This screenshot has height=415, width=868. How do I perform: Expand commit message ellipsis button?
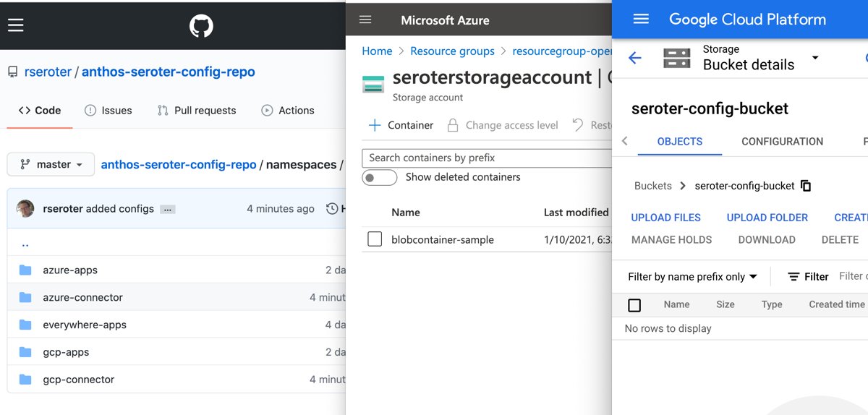coord(168,209)
